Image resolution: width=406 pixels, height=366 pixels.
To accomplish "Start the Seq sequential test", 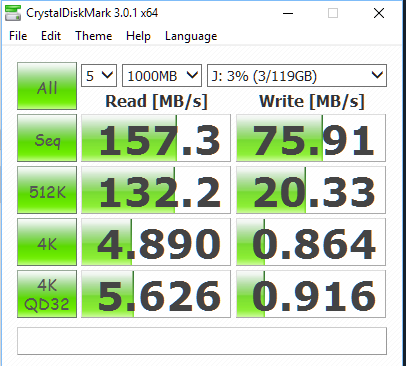I will [x=47, y=138].
